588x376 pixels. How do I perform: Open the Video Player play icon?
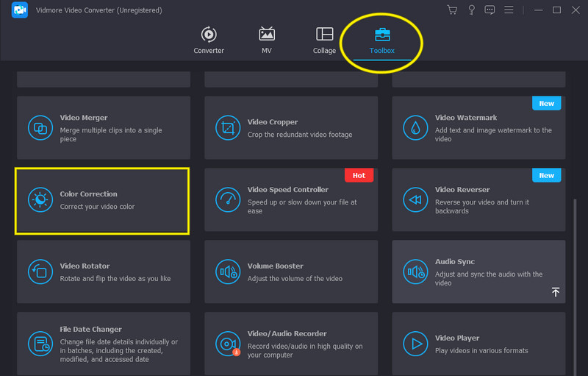click(x=415, y=344)
